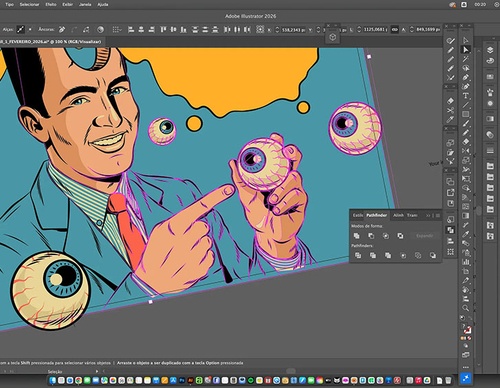Click horizontal align left in control bar
The height and width of the screenshot is (388, 500).
(x=131, y=30)
